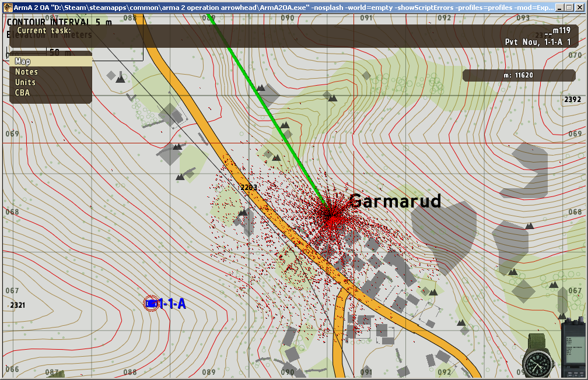Click the 2321 elevation spot label

pos(17,305)
